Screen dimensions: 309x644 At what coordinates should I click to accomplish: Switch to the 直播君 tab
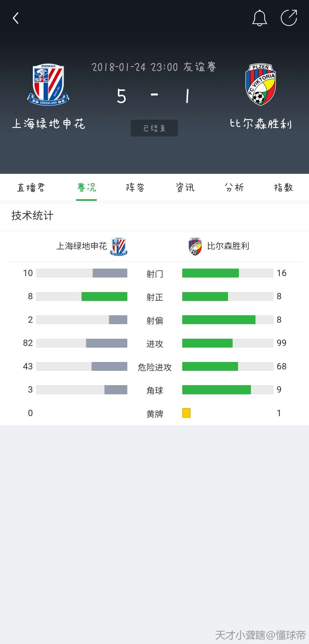tap(31, 188)
